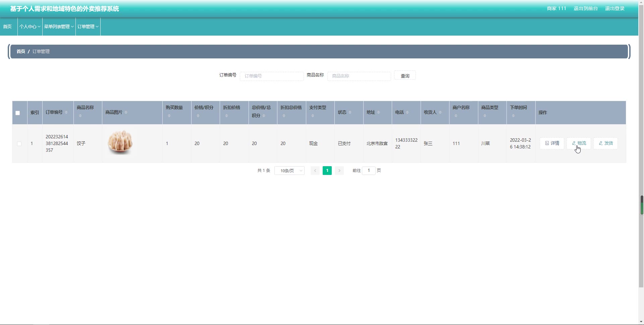Click sort icon beside 电话 header
This screenshot has height=325, width=644.
pos(407,112)
